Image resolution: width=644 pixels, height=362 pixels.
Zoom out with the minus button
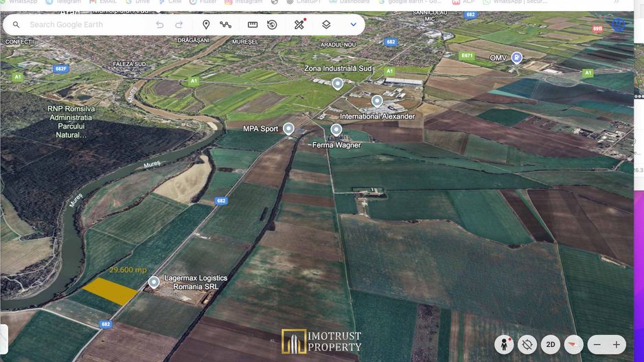597,344
